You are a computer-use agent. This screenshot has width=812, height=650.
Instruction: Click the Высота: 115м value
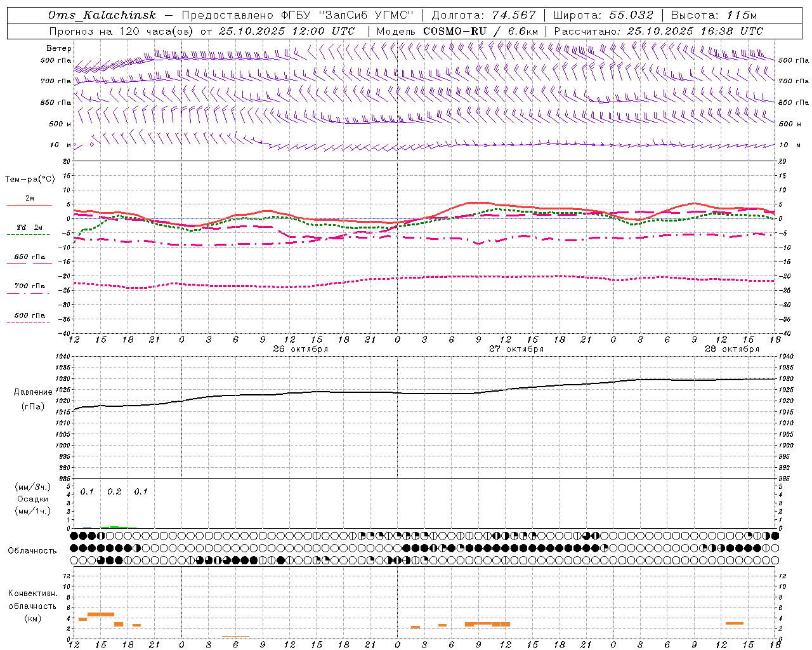[714, 15]
